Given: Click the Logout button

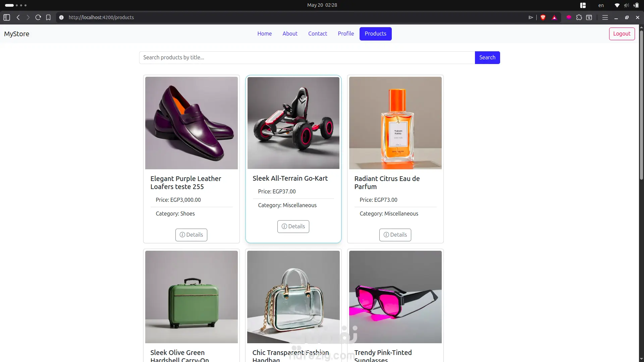Looking at the screenshot, I should pyautogui.click(x=622, y=34).
